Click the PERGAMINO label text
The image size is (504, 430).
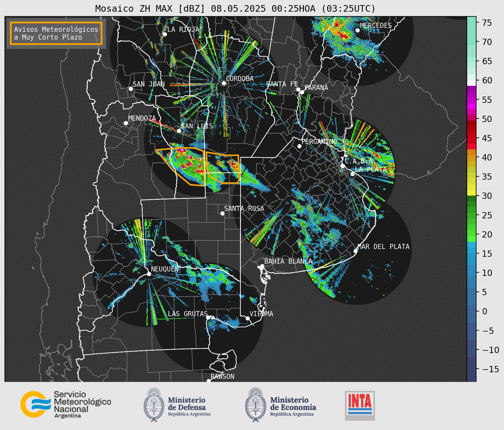[x=319, y=141]
